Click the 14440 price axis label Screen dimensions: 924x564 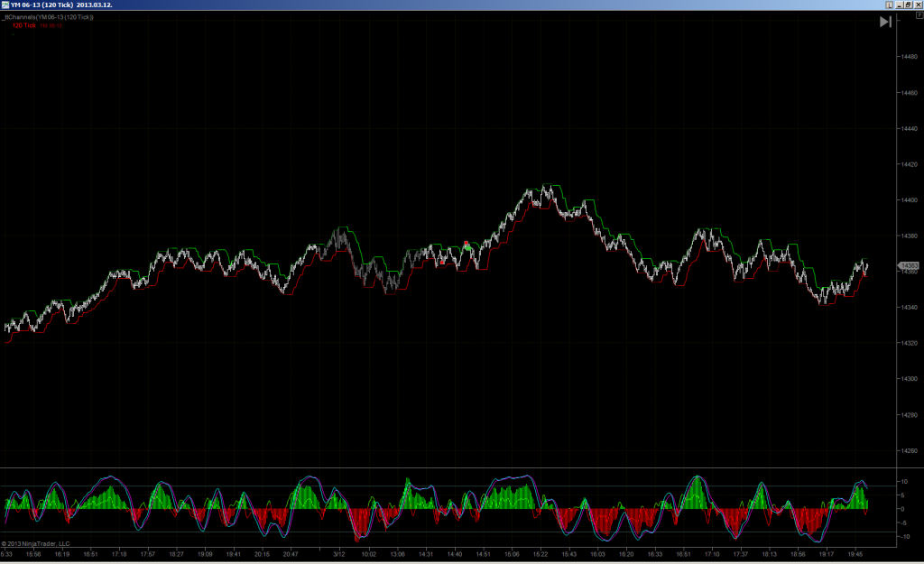(x=910, y=128)
